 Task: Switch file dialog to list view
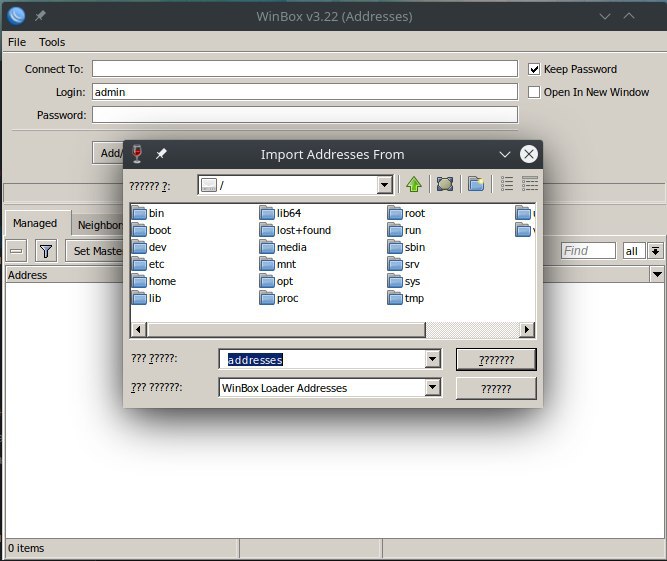(507, 185)
